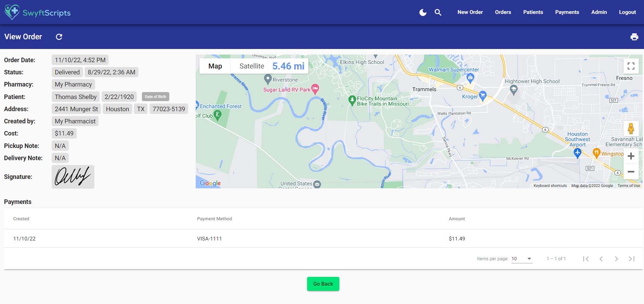This screenshot has height=304, width=644.
Task: Go to last payments page
Action: pos(632,258)
